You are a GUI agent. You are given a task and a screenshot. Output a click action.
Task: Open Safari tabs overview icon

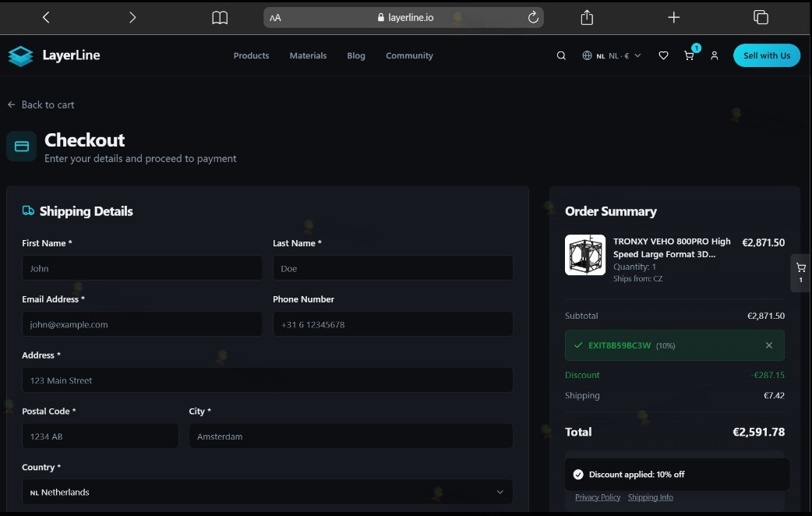761,18
